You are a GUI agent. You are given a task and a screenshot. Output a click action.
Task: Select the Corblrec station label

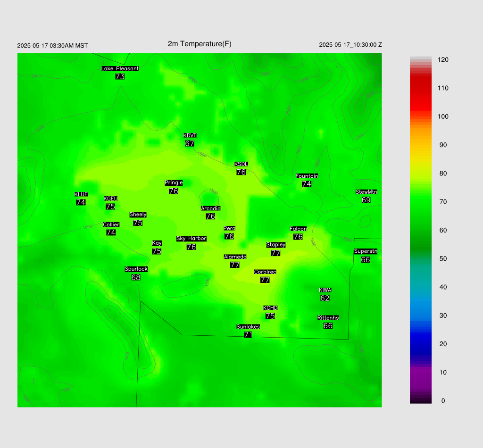[x=265, y=272]
